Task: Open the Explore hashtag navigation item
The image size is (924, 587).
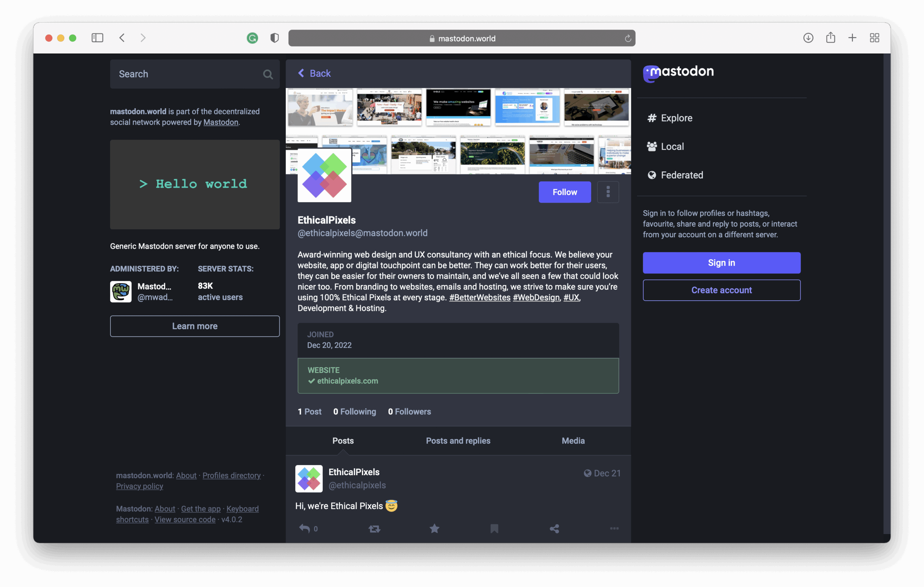Action: click(x=676, y=118)
